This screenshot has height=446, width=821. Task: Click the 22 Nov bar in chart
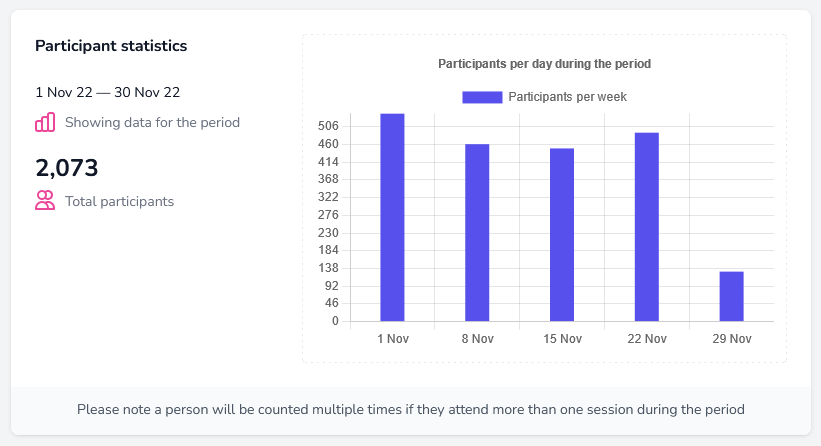click(x=647, y=227)
